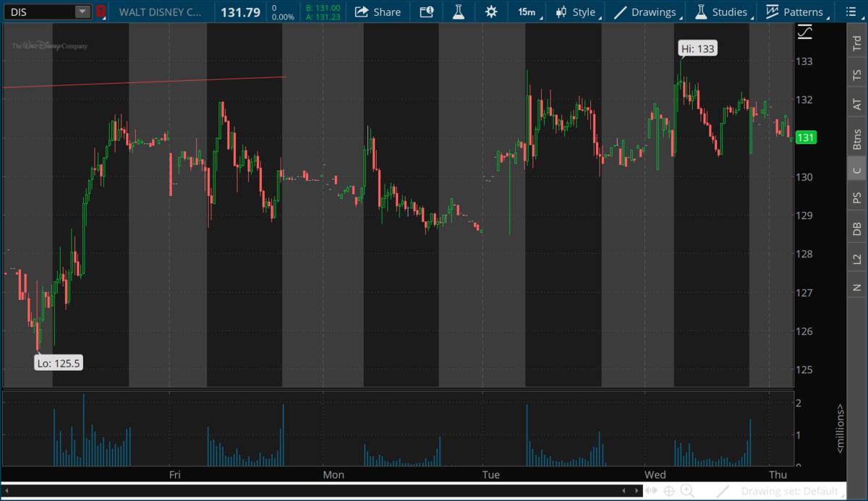Click scroll right arrow on chart scrollbar
This screenshot has height=501, width=868.
(635, 492)
